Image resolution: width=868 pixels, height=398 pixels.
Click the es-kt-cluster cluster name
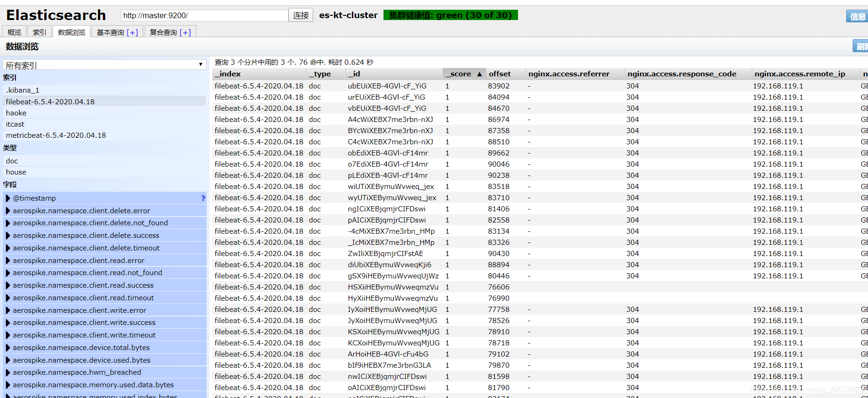(x=349, y=15)
